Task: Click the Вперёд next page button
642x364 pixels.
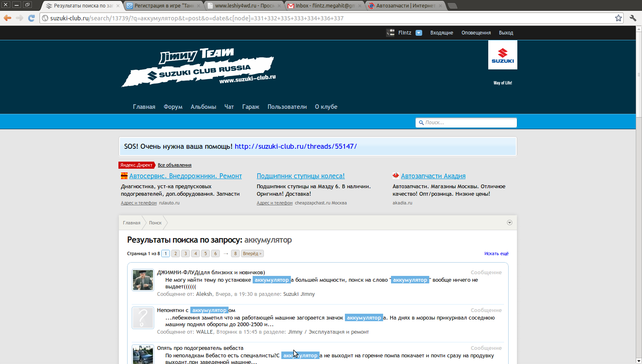Action: pyautogui.click(x=252, y=253)
